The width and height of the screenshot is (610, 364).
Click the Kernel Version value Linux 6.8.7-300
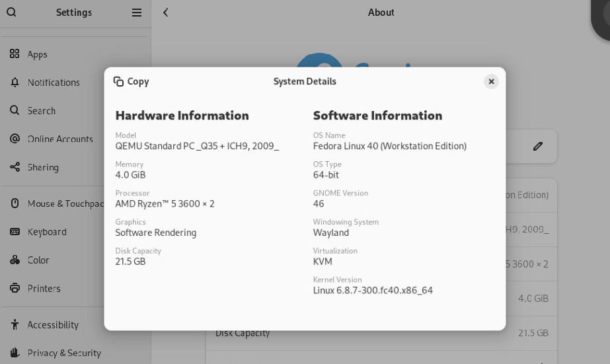373,291
